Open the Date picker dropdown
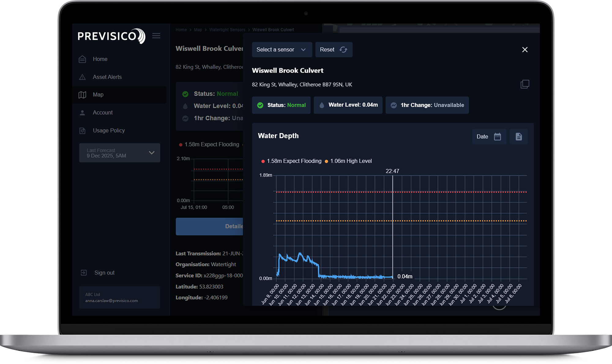612x364 pixels. point(489,136)
